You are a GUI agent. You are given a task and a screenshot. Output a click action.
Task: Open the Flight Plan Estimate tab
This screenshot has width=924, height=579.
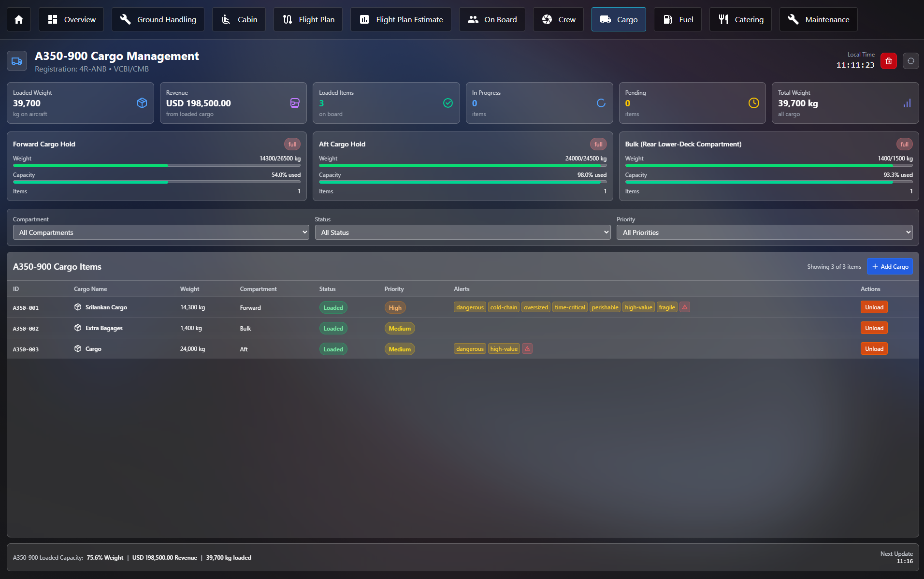click(401, 19)
